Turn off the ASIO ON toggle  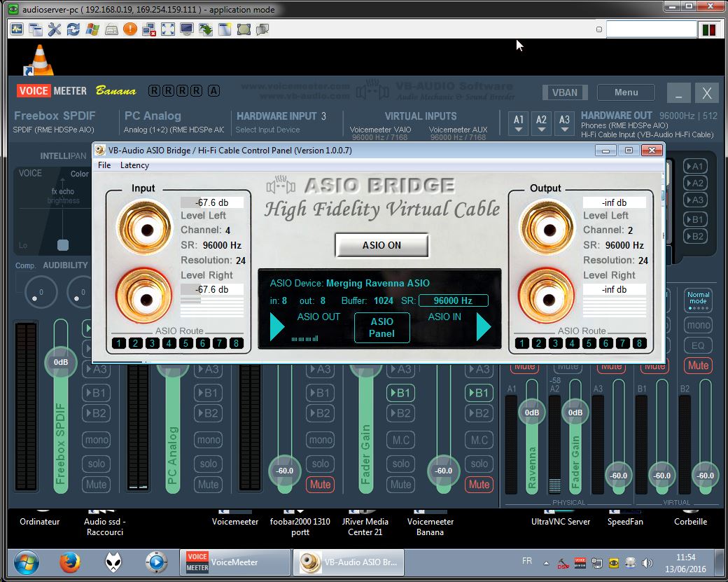pos(381,245)
